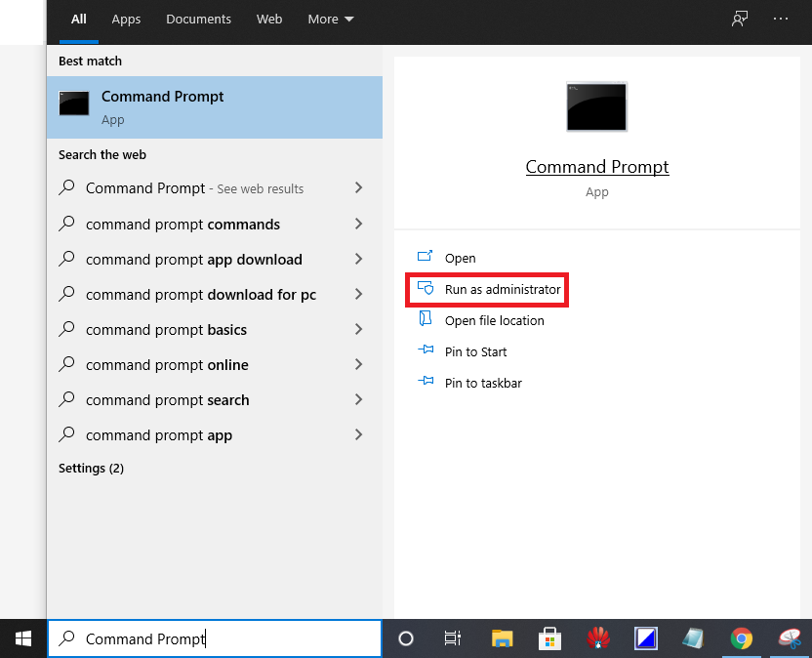Click the magnifier icon in the search box
This screenshot has height=658, width=812.
coord(66,638)
